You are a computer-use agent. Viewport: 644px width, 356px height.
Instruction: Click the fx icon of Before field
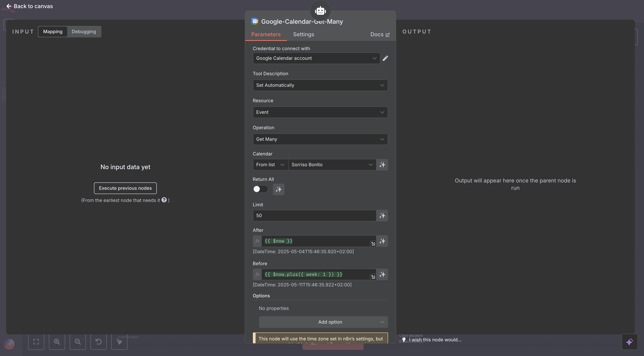257,275
